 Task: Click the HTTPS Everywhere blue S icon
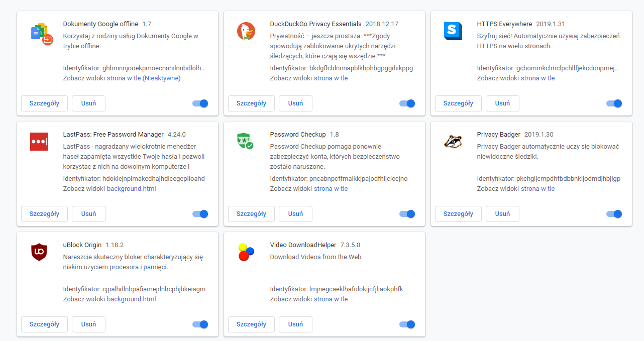click(453, 31)
